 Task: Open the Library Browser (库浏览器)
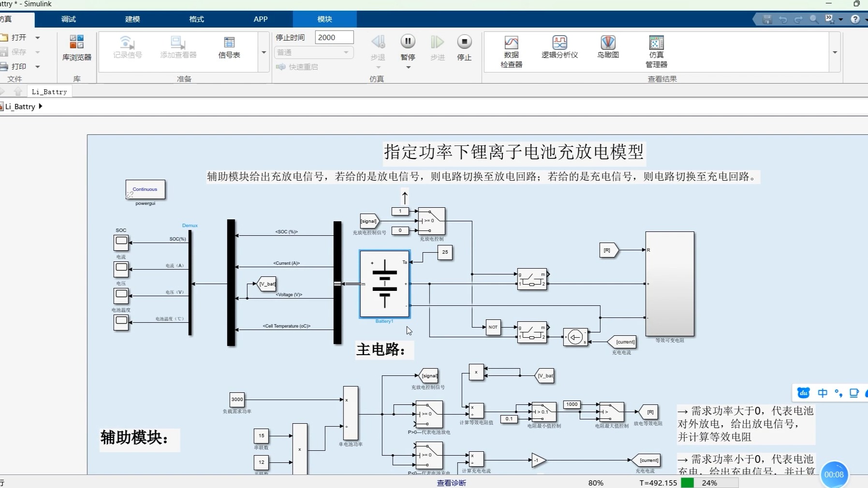76,48
